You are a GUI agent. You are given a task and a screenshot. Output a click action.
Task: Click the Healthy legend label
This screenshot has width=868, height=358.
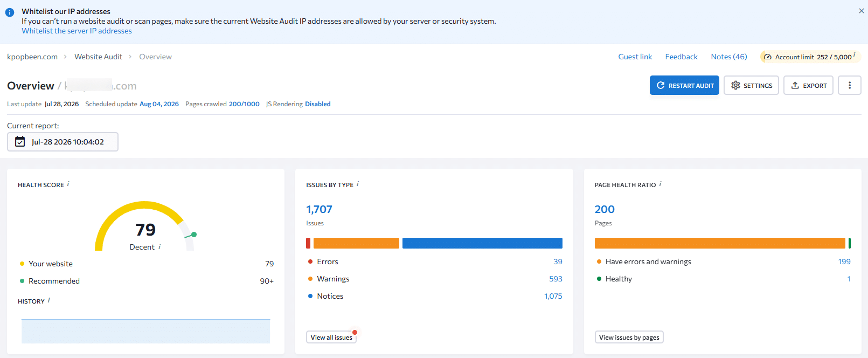click(619, 279)
